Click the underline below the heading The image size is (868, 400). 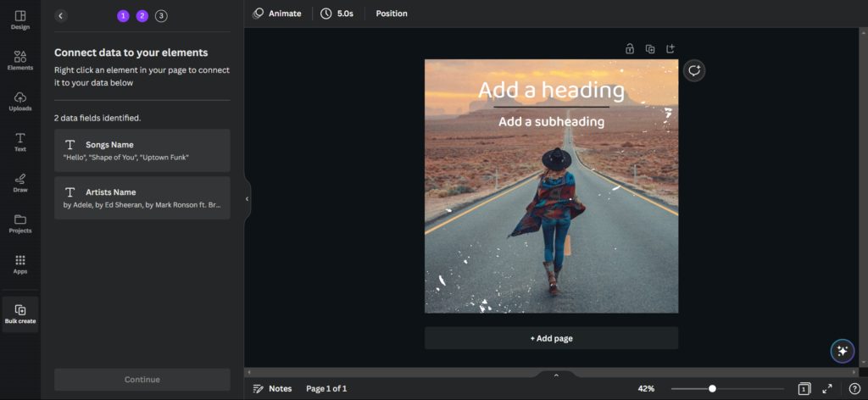click(x=551, y=107)
